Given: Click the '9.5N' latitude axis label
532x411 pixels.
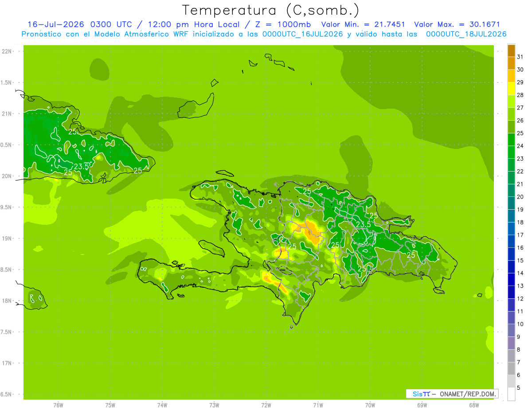Looking at the screenshot, I should [x=7, y=207].
